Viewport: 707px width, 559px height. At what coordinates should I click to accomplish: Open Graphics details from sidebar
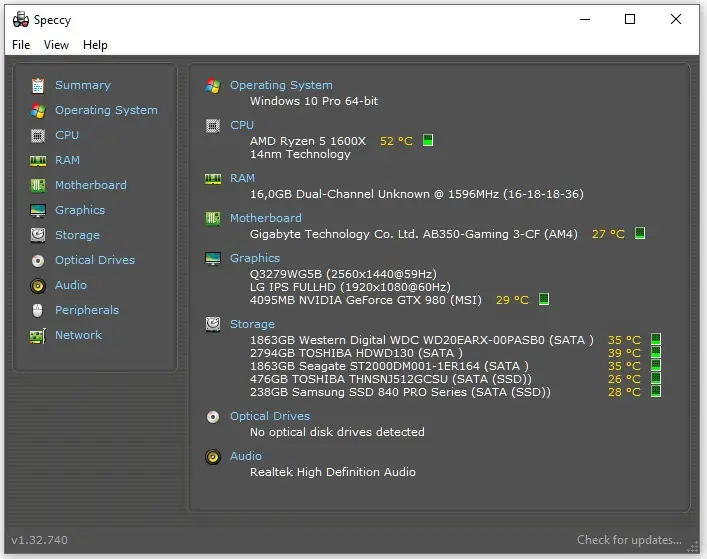click(80, 210)
